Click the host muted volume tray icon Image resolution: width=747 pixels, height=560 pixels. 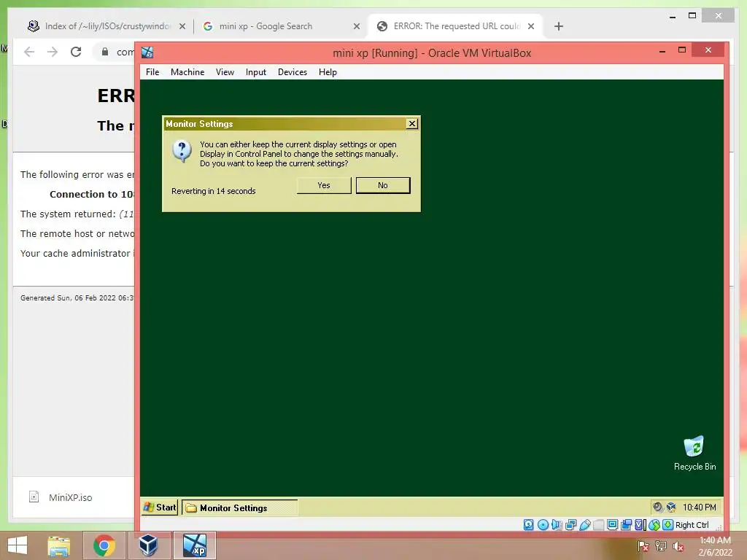pyautogui.click(x=678, y=545)
